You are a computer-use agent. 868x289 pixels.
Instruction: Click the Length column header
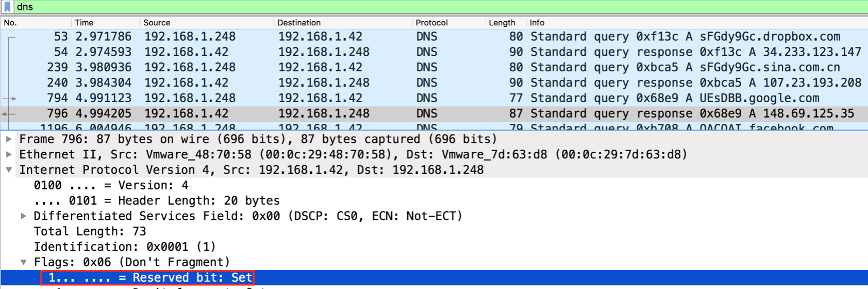click(502, 23)
